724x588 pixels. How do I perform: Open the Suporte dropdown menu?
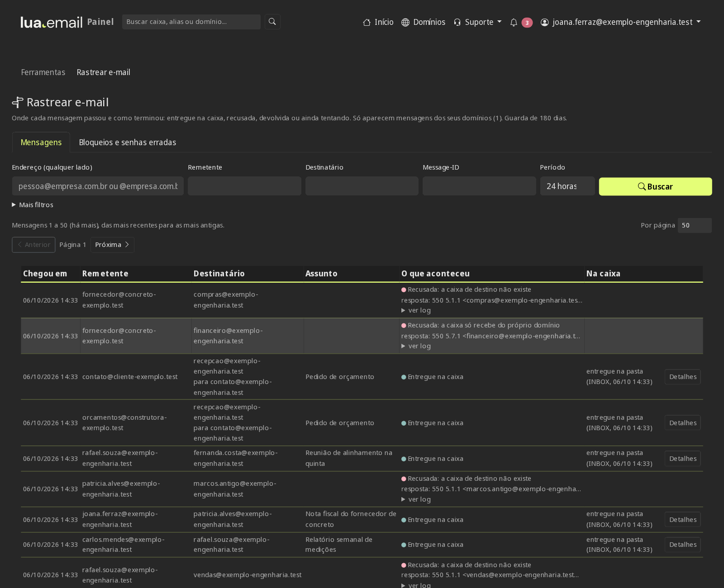(478, 22)
